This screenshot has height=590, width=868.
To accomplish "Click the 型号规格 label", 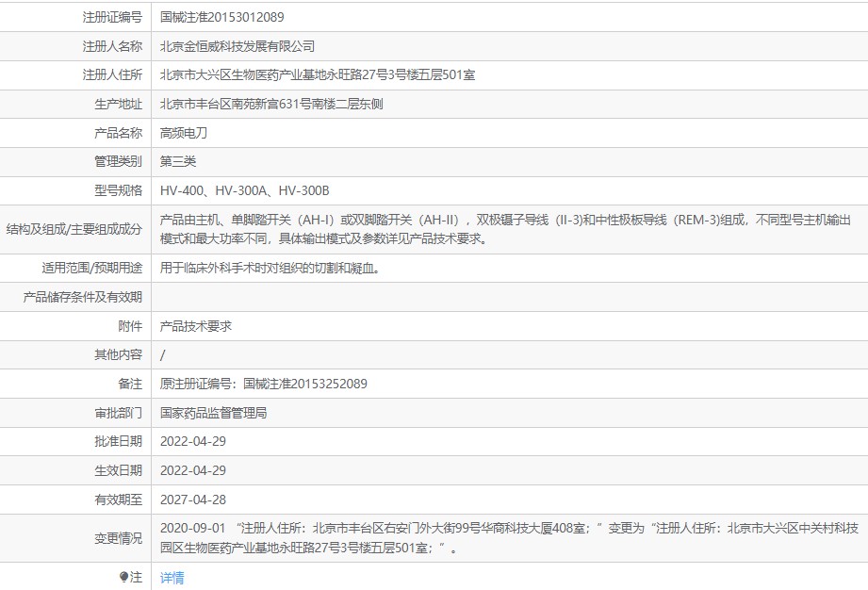I will point(119,190).
